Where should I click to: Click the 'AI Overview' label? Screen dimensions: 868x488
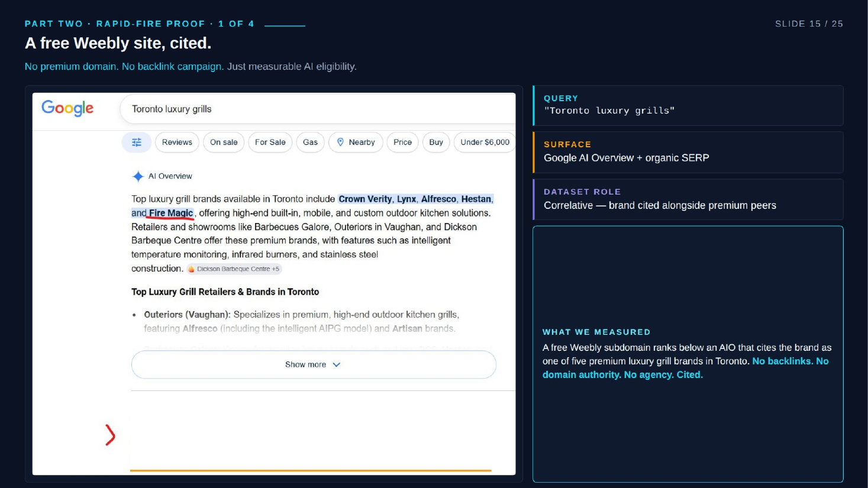pyautogui.click(x=170, y=176)
